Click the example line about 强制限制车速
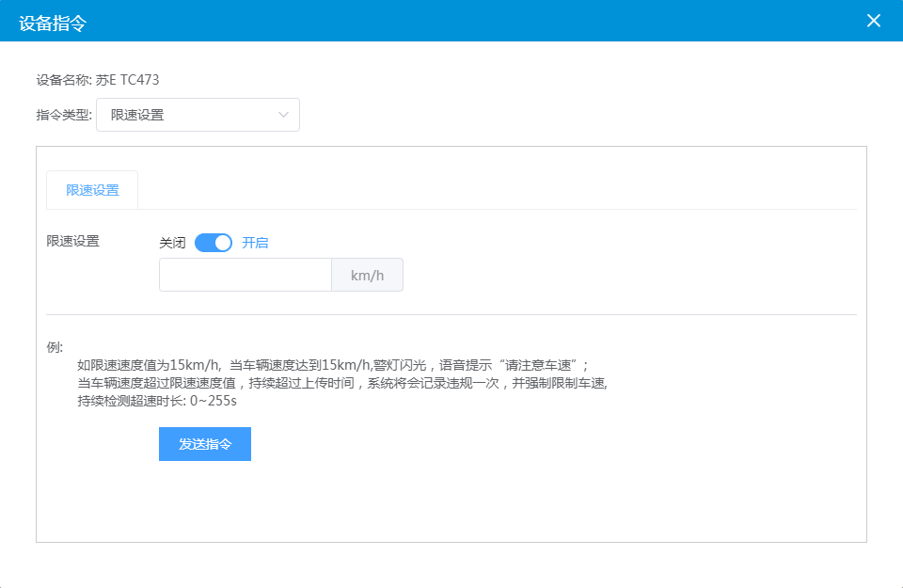Screen dimensions: 903x588 pyautogui.click(x=342, y=383)
